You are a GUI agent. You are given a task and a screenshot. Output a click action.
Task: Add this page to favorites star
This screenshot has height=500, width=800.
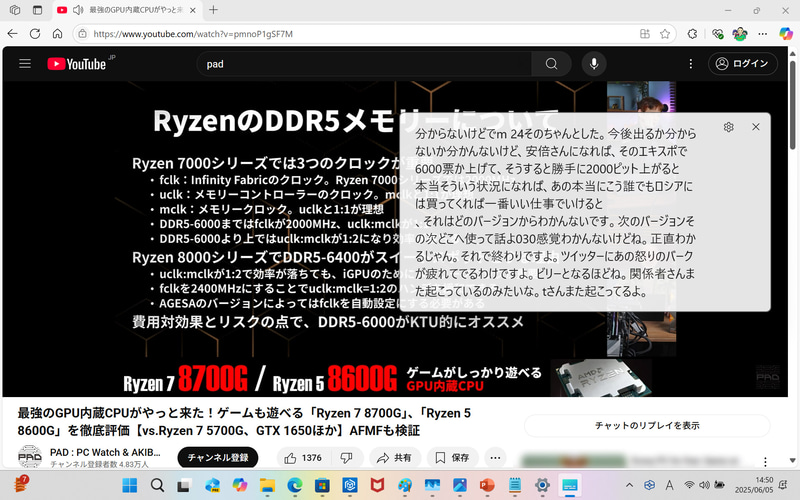[x=665, y=34]
